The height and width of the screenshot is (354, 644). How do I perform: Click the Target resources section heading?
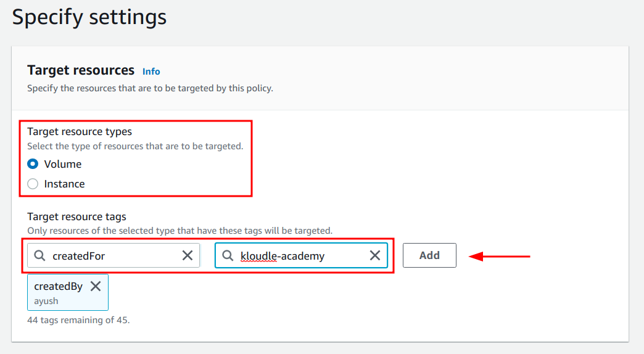(81, 70)
